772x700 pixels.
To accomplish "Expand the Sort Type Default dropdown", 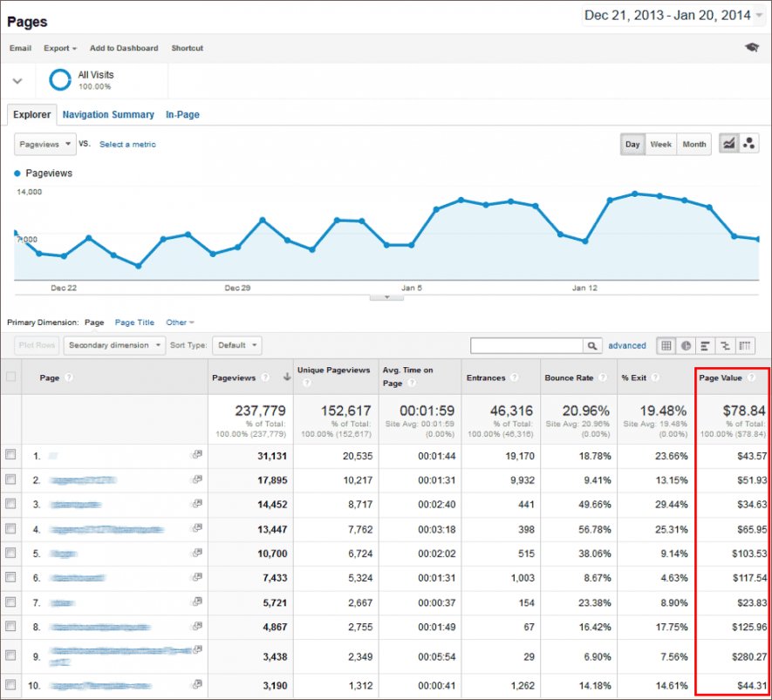I will pyautogui.click(x=236, y=345).
